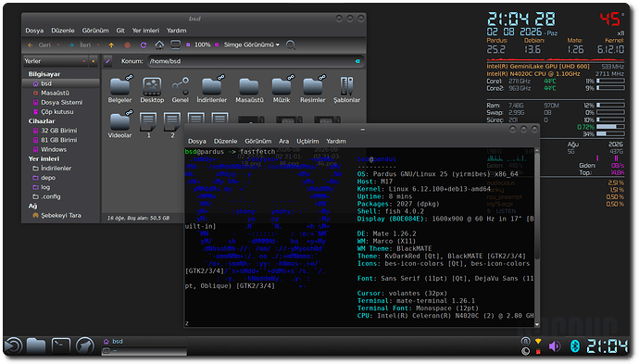Open the İndirilenler bookmark in sidebar

61,169
